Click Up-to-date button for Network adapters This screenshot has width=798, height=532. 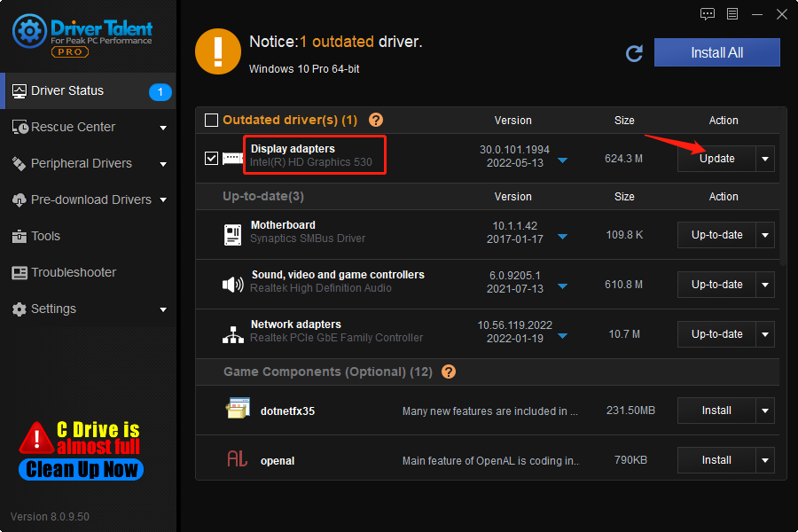(716, 334)
